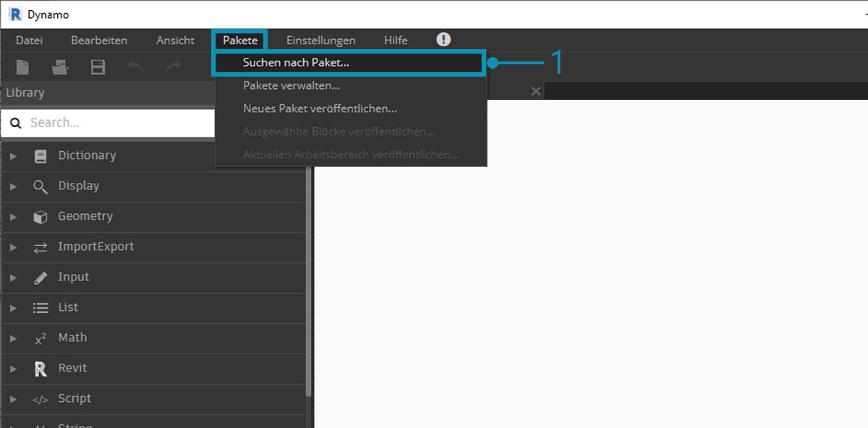Select the ImportExport library label
Viewport: 868px width, 428px height.
tap(96, 247)
